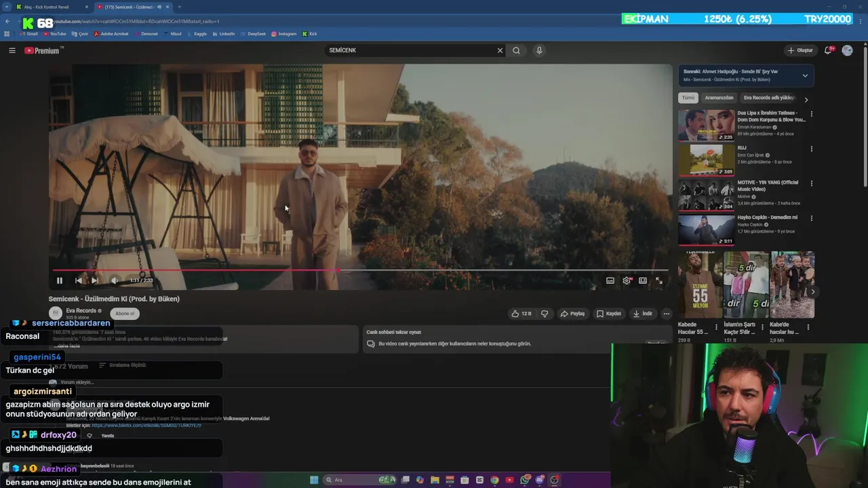Open the LinkedIn bookmark
868x488 pixels.
click(x=223, y=33)
